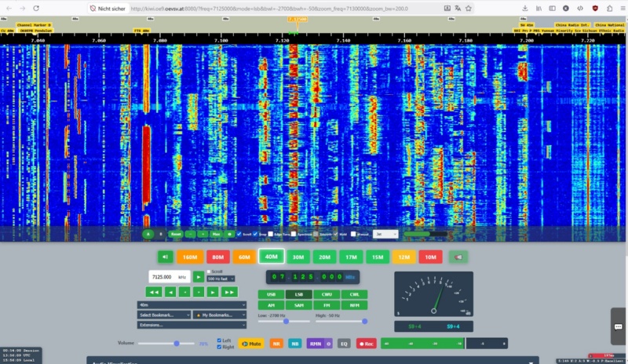The image size is (628, 364).
Task: Click the green speaker icon left of 160M
Action: pyautogui.click(x=166, y=257)
